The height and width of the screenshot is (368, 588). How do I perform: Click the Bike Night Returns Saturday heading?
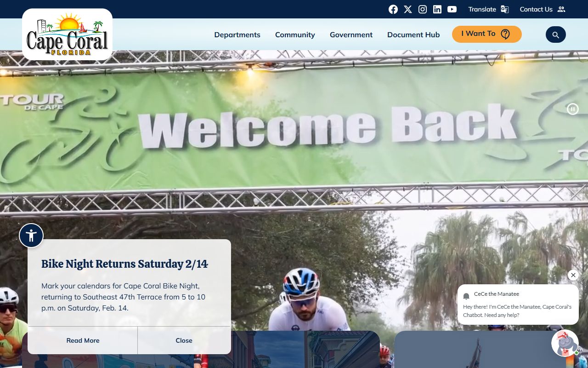124,264
